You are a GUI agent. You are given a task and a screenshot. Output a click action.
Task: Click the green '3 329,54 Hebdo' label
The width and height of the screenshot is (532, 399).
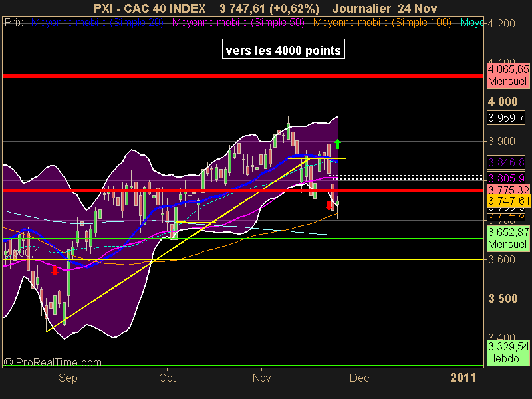(x=508, y=353)
